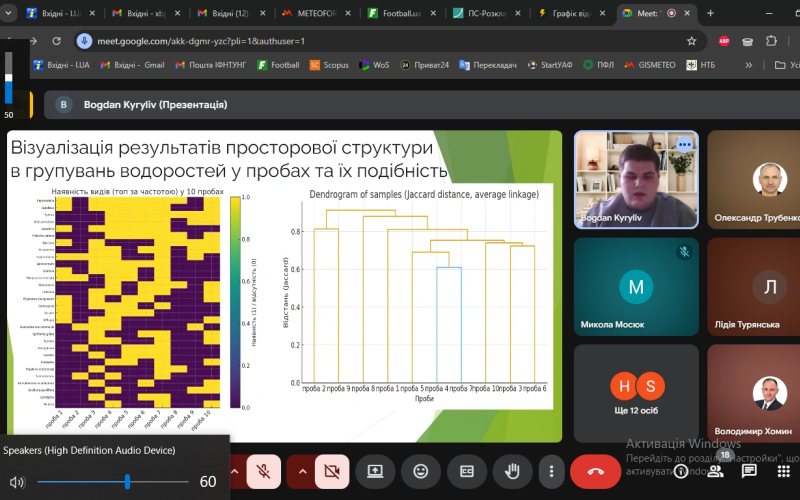Switch to the 'Графік від' tab
This screenshot has width=800, height=500.
(x=571, y=13)
